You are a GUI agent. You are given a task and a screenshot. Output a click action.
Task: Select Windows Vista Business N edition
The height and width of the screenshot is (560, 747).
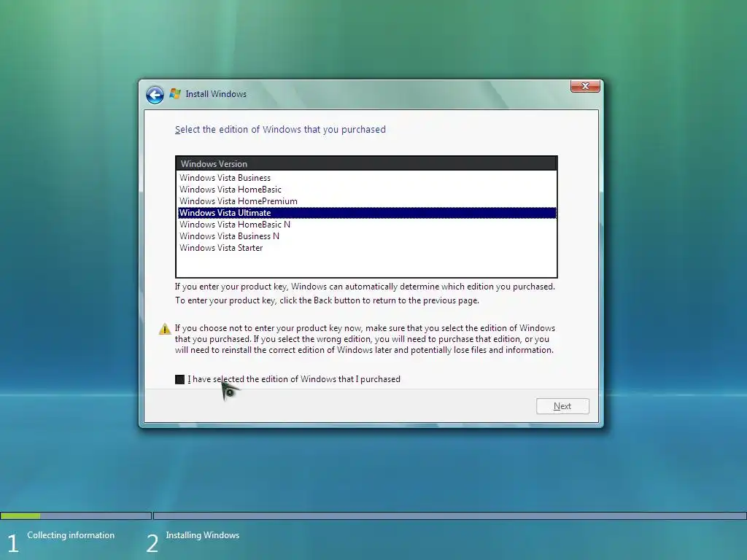(x=367, y=236)
